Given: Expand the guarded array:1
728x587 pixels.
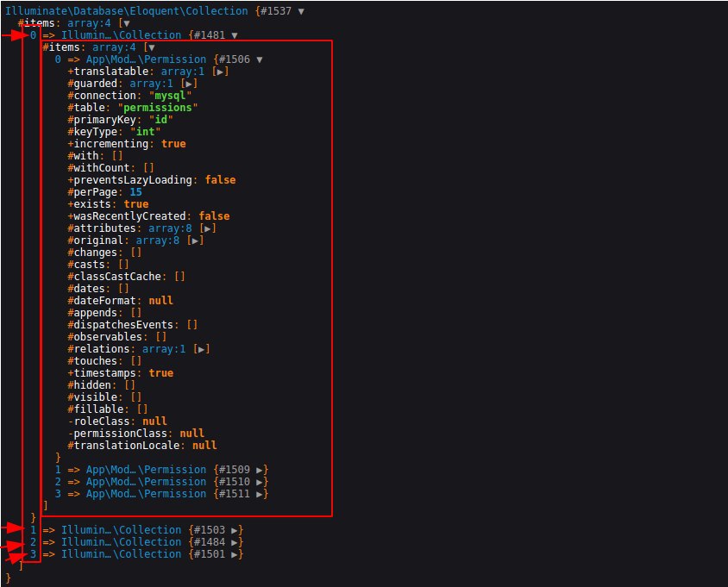Looking at the screenshot, I should 189,84.
